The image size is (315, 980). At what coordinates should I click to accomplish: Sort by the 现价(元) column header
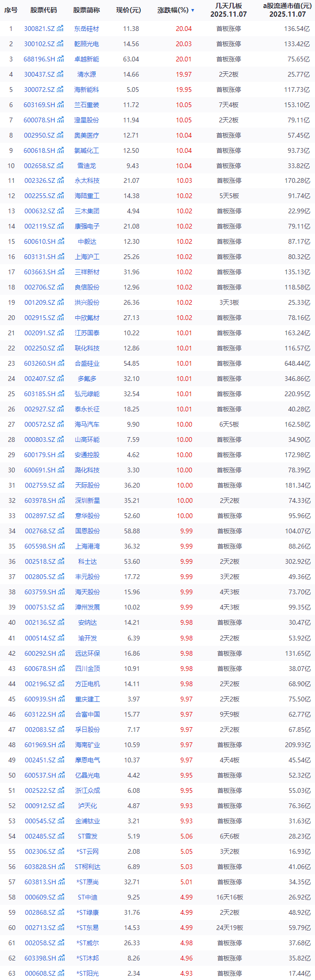128,10
